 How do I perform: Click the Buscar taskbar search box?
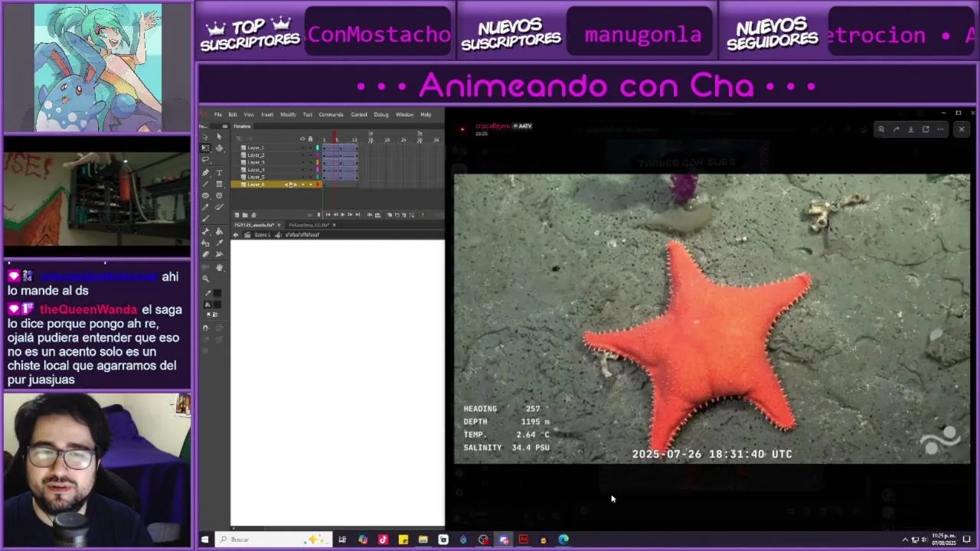(272, 540)
